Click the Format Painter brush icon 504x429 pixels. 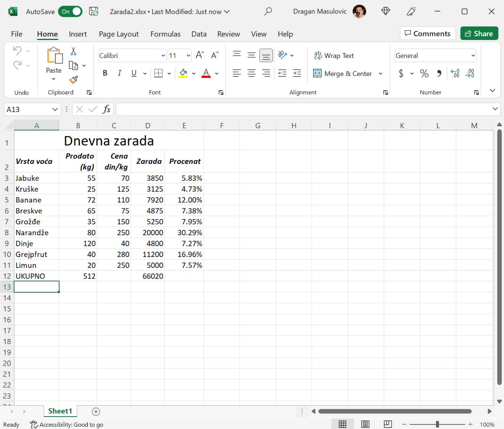73,80
